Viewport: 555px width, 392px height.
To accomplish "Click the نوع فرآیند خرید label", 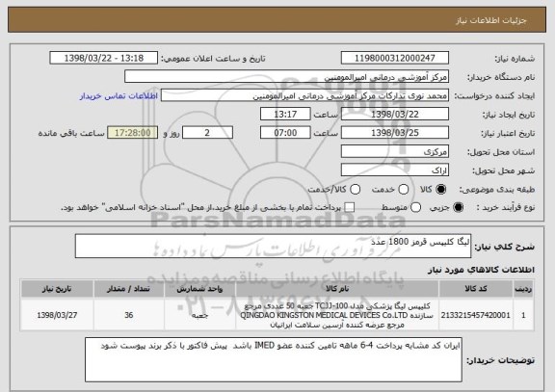I will (506, 208).
